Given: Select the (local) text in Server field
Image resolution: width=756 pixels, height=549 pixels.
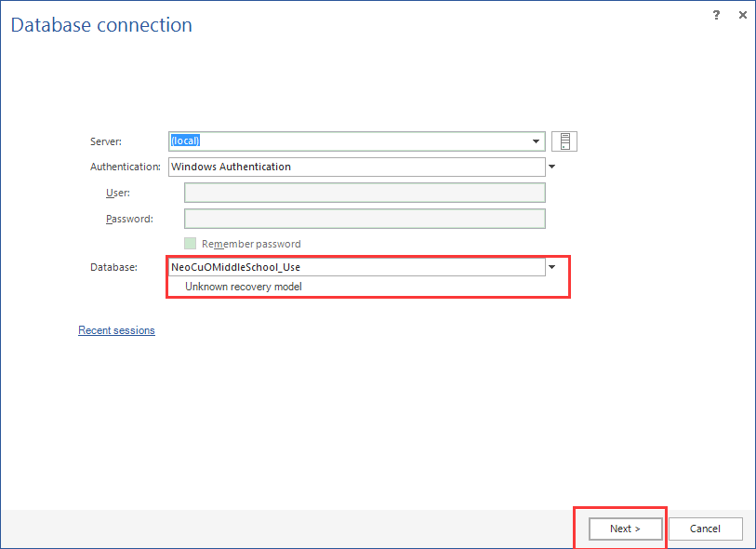Looking at the screenshot, I should click(184, 141).
